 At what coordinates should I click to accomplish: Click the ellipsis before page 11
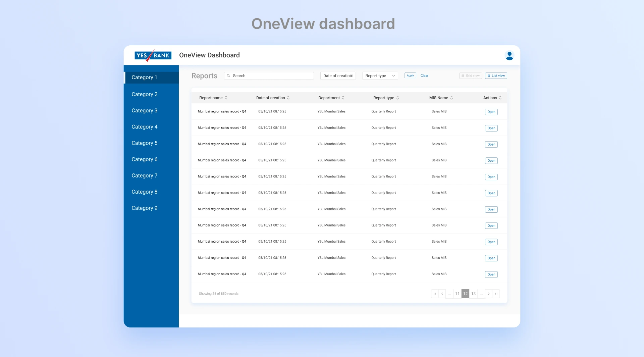(450, 294)
